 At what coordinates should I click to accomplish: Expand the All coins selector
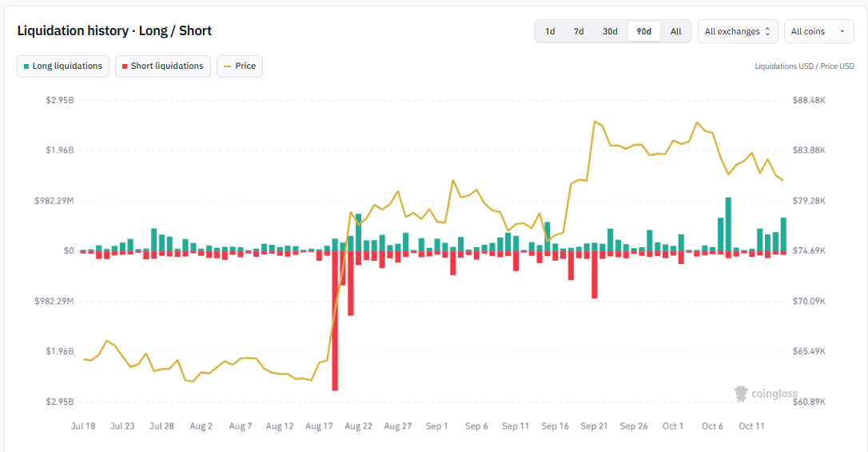[819, 31]
